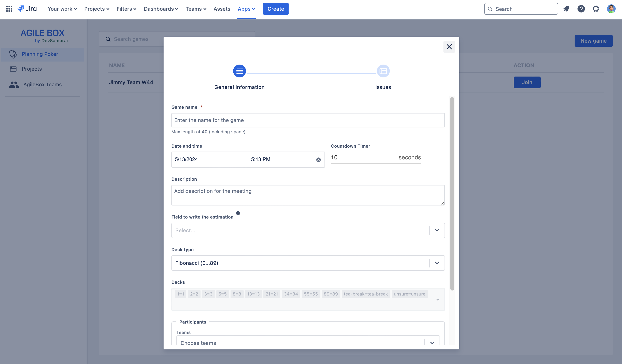The width and height of the screenshot is (622, 364).
Task: Click the Issues step label
Action: [x=383, y=87]
